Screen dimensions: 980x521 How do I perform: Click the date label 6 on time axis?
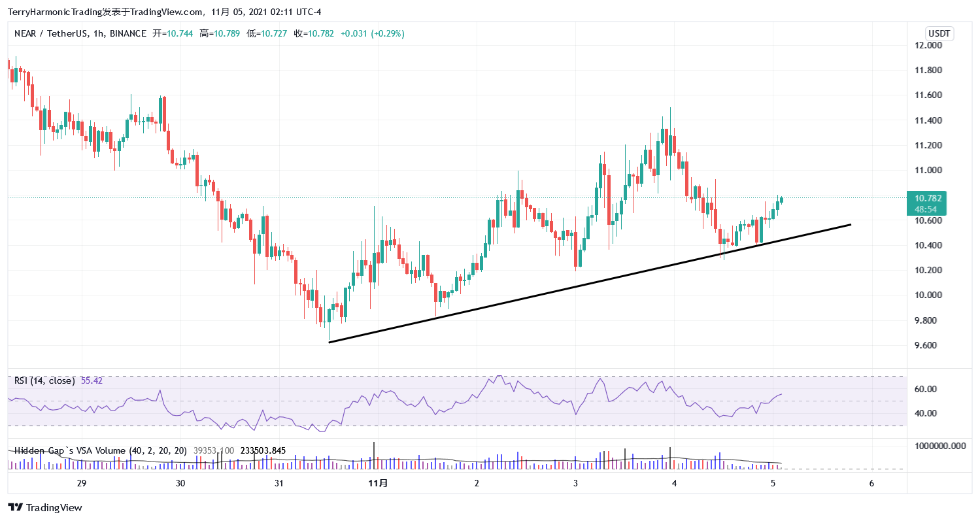(x=871, y=483)
